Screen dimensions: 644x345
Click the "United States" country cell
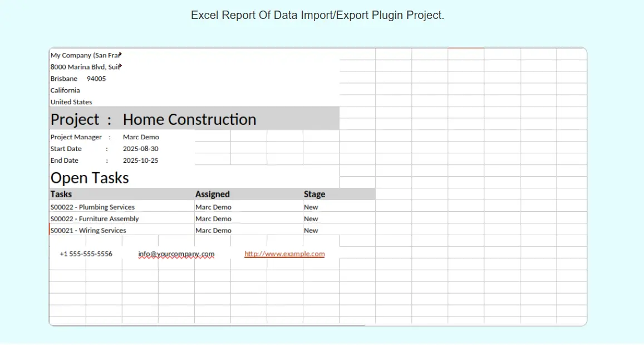click(71, 102)
